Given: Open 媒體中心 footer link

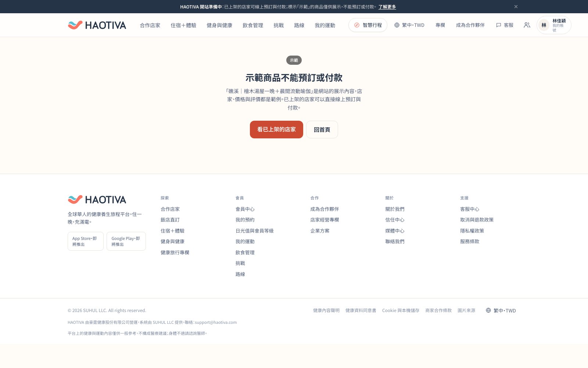Looking at the screenshot, I should tap(395, 231).
